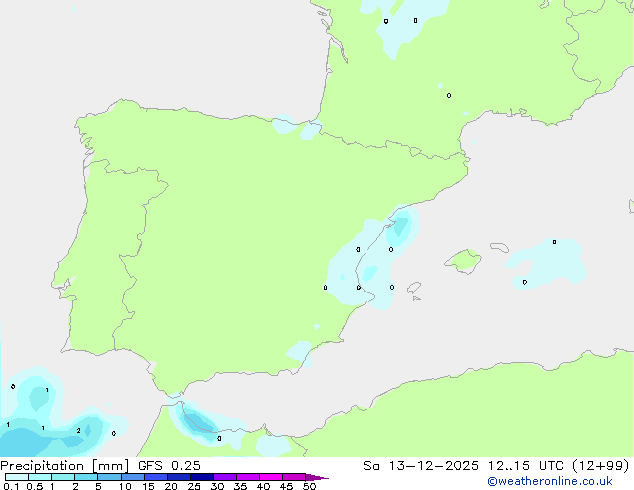Click the 30 mm legend scale value
This screenshot has height=490, width=634.
tap(217, 487)
